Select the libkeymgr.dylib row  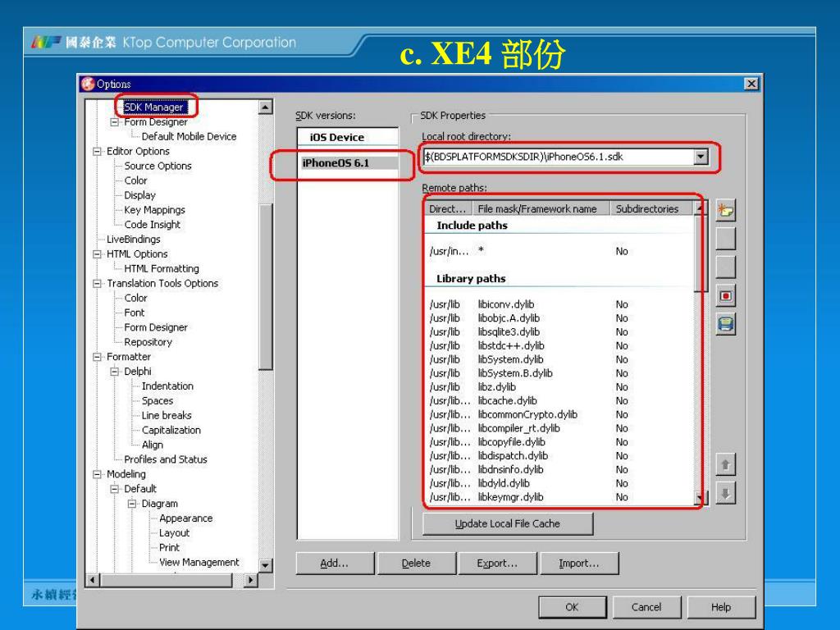tap(559, 497)
